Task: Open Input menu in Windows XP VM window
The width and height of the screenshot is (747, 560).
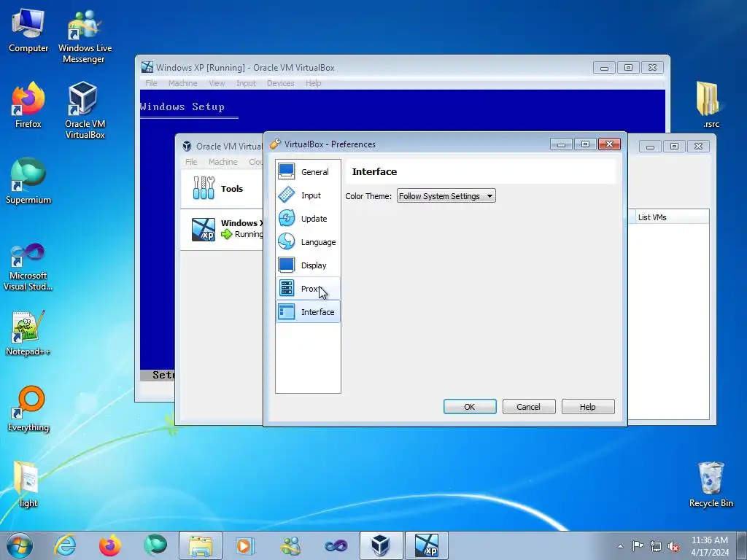Action: [246, 83]
